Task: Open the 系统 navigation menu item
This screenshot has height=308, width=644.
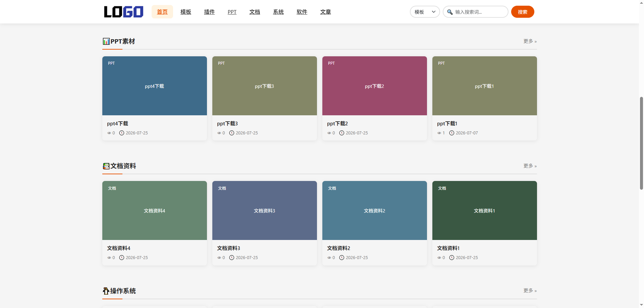Action: pyautogui.click(x=278, y=12)
